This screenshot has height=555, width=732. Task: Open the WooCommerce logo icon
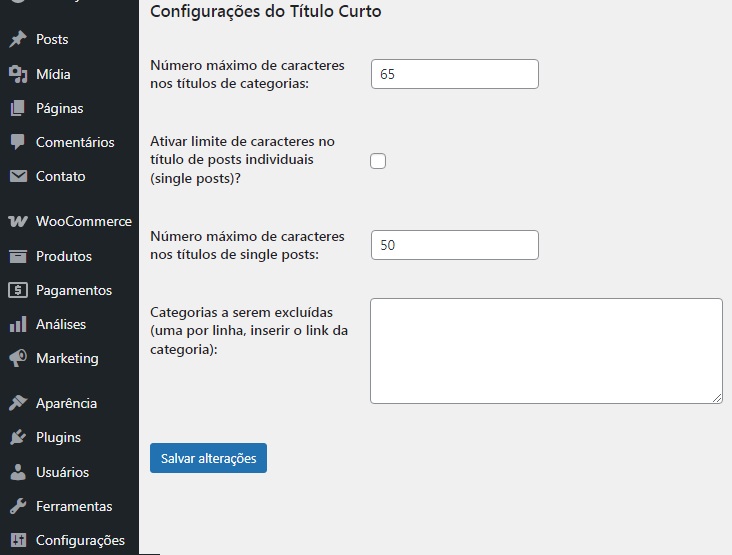pos(18,221)
